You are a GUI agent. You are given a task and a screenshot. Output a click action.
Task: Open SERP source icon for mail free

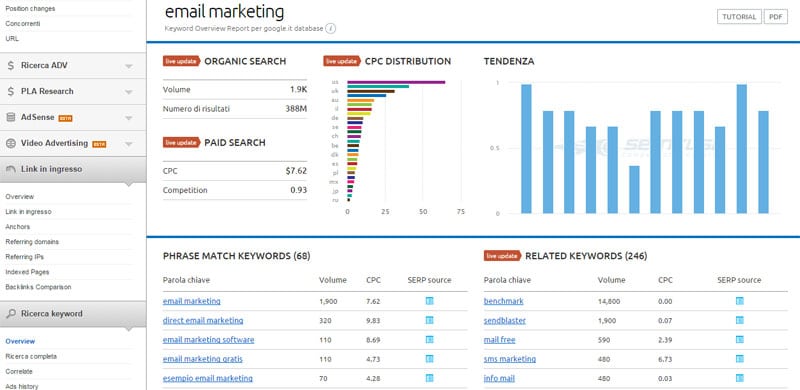point(740,339)
